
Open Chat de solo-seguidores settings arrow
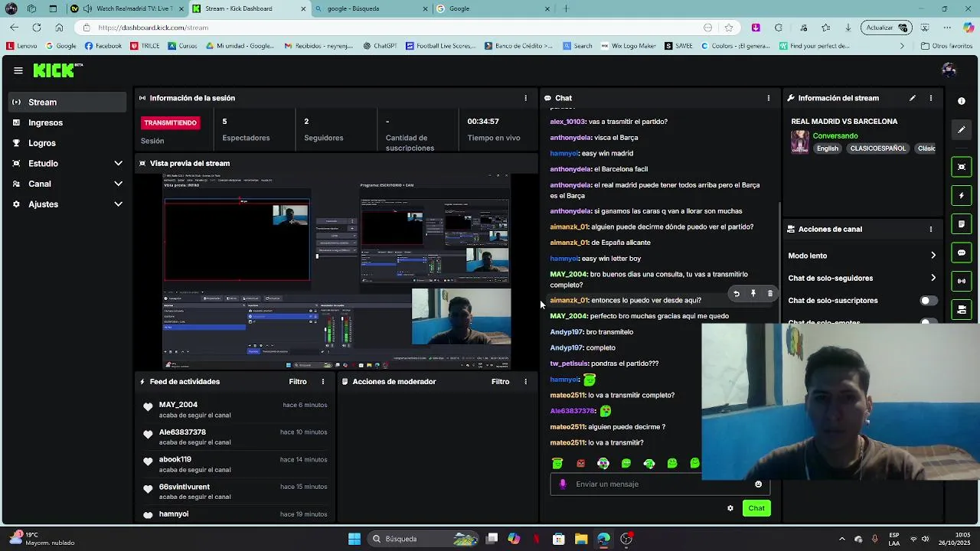[933, 278]
